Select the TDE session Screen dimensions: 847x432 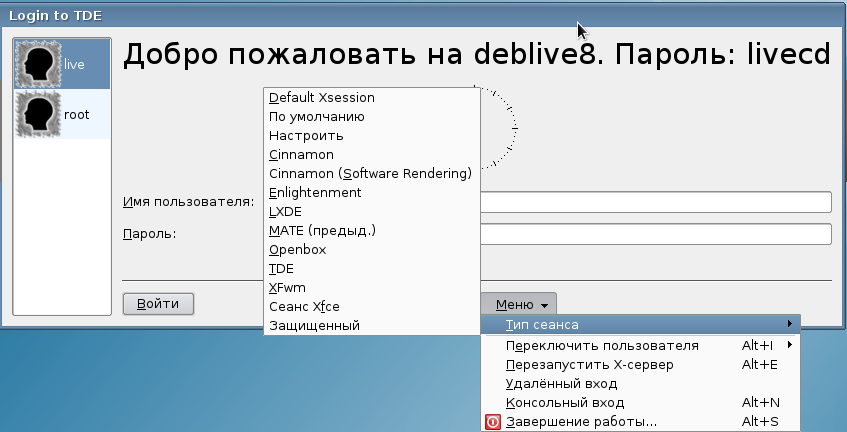(x=372, y=268)
